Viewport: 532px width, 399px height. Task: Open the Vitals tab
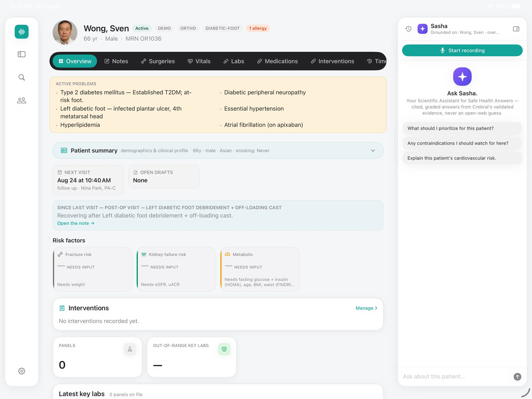click(x=199, y=61)
